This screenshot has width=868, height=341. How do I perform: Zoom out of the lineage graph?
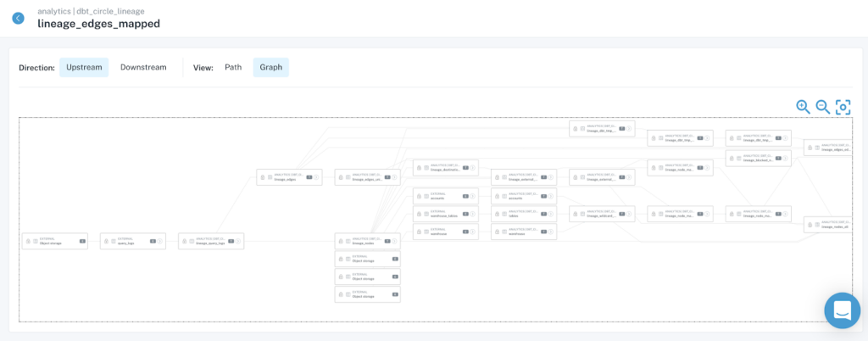coord(822,107)
